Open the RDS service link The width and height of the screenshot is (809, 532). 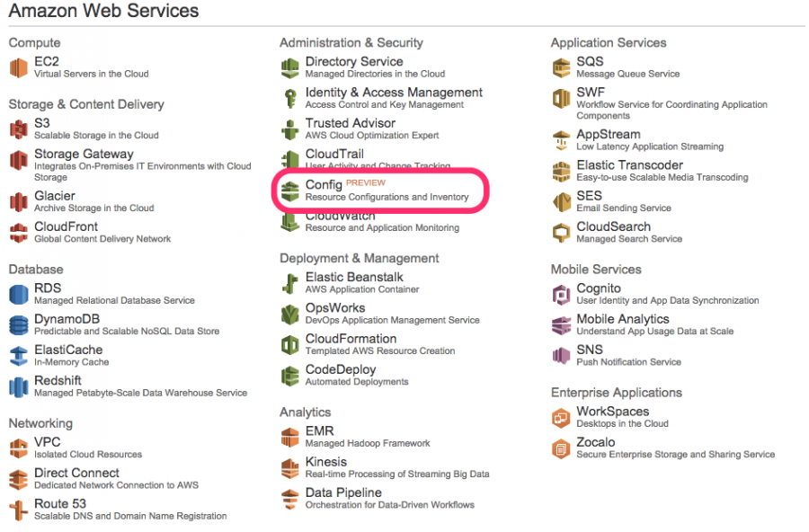pos(48,288)
